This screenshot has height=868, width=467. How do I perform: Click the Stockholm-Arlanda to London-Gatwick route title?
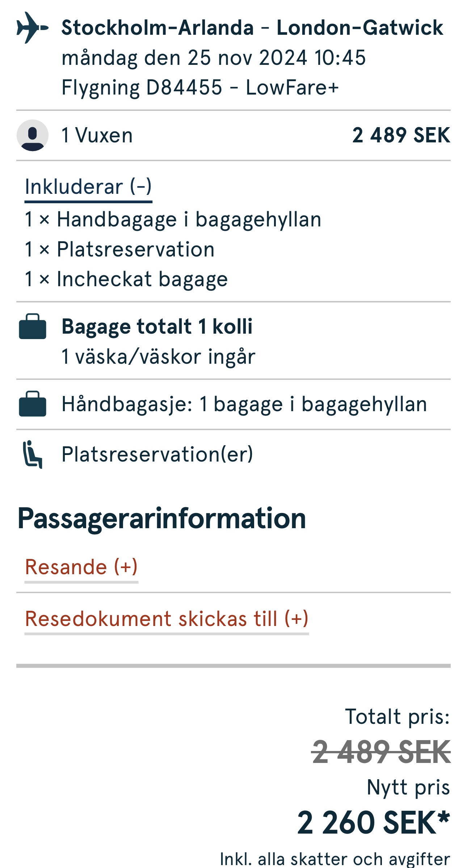[x=252, y=28]
